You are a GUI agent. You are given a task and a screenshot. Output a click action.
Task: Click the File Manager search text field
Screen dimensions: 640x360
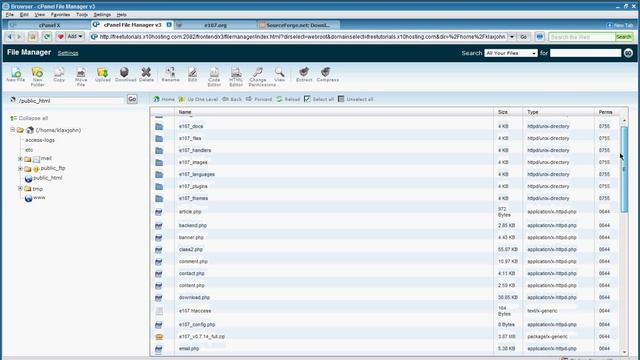pyautogui.click(x=585, y=53)
